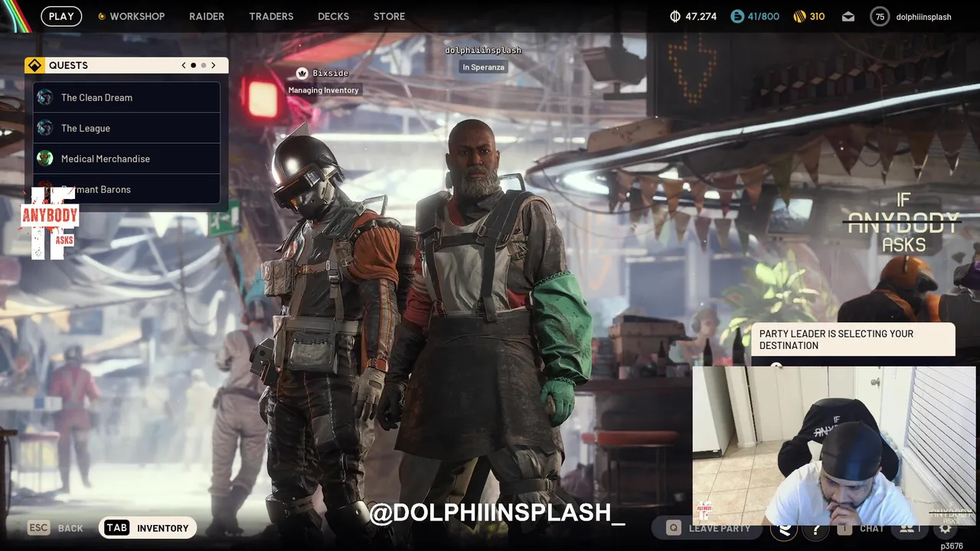Open the settings gear icon
This screenshot has width=980, height=551.
tap(946, 528)
